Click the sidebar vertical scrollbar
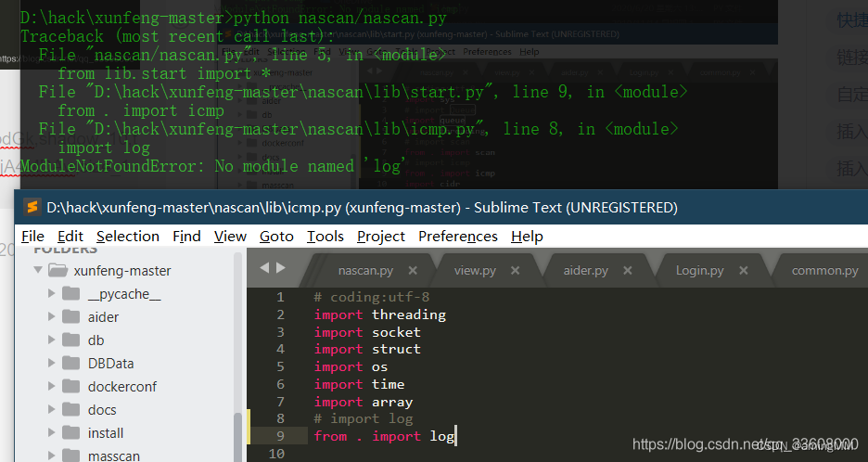 coord(237,437)
